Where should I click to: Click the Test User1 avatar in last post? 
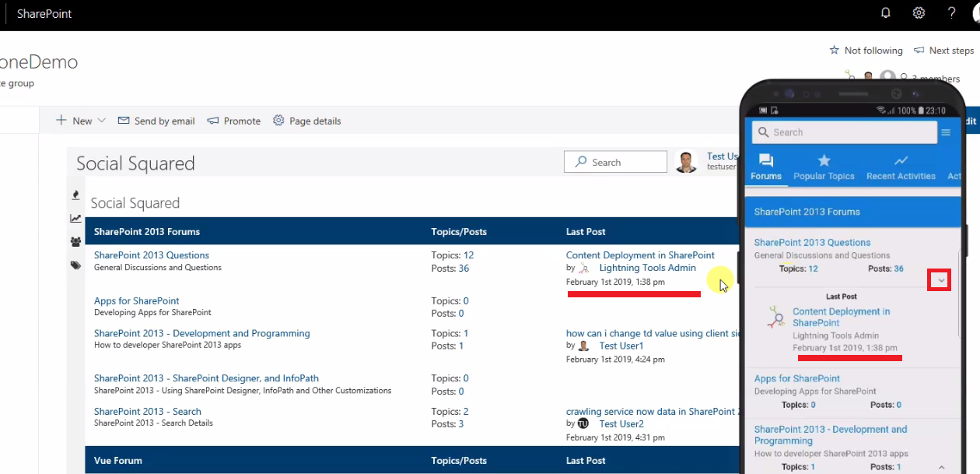click(x=584, y=346)
